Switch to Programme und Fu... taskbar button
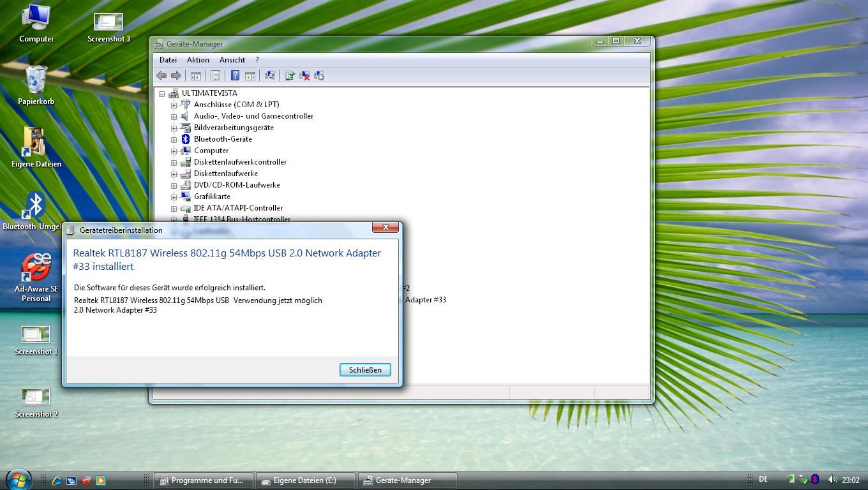Screen dimensions: 868x490 pos(203,480)
